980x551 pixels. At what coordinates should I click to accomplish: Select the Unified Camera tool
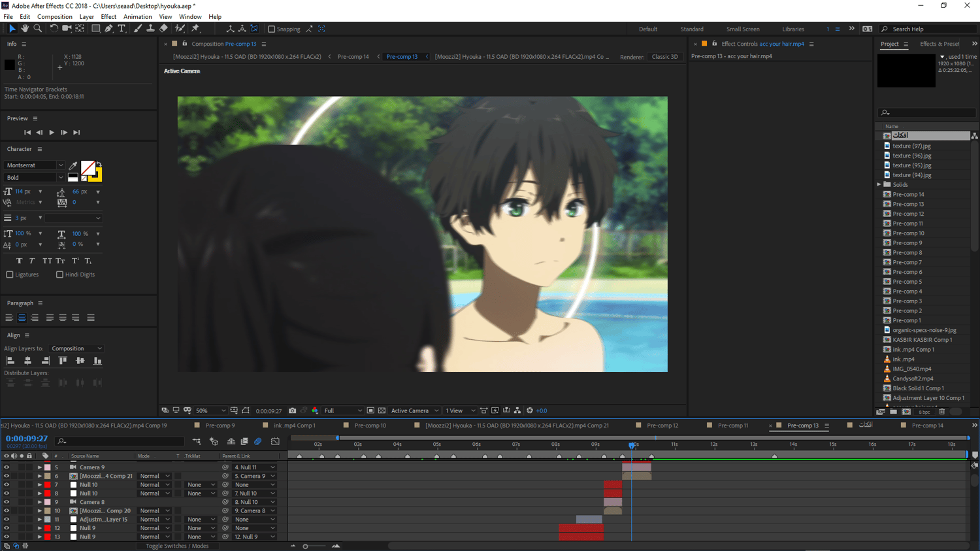click(x=67, y=29)
